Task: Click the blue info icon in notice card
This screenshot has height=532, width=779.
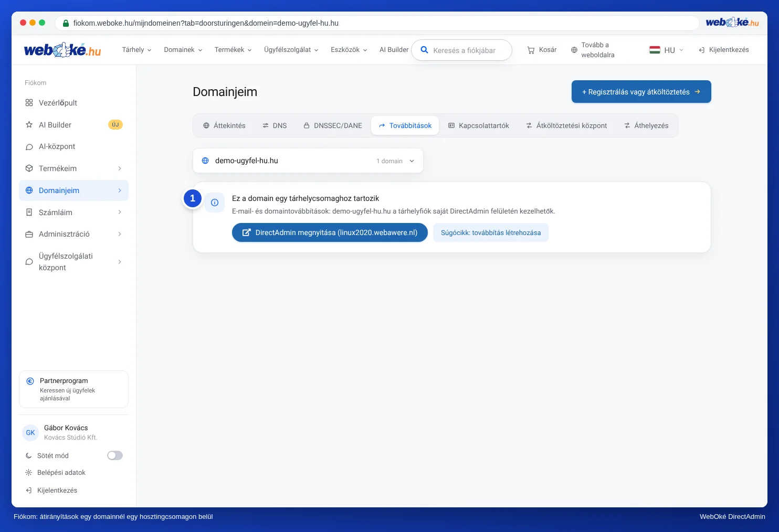Action: [215, 203]
